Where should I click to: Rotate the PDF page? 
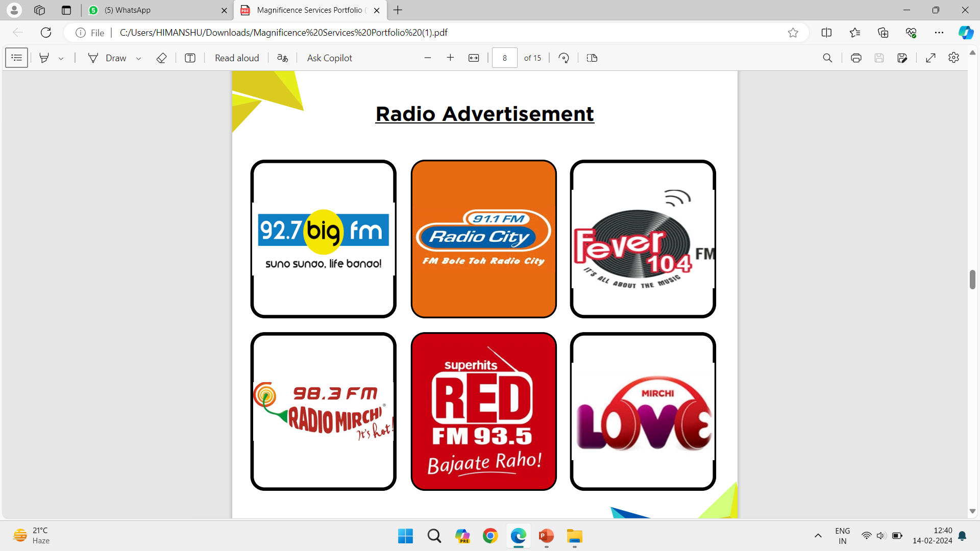(563, 58)
